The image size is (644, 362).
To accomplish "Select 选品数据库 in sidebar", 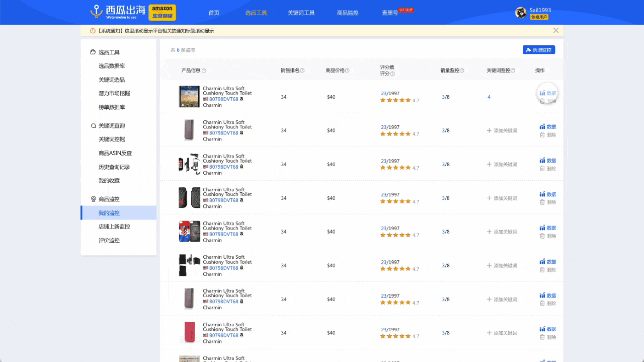I will click(x=112, y=66).
